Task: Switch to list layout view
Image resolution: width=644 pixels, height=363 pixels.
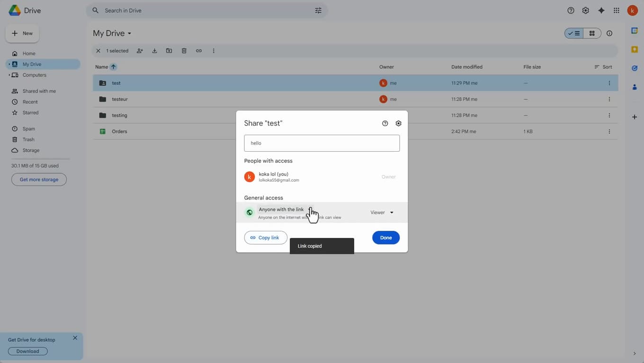Action: 574,33
